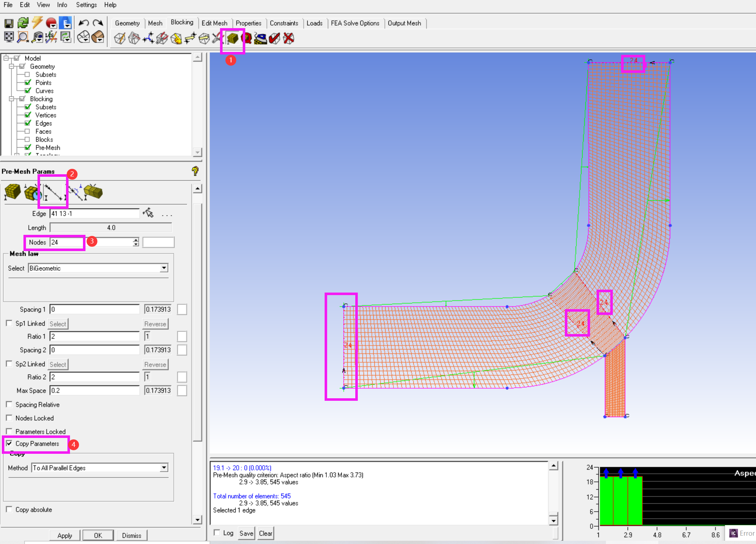
Task: Open the Settings menu
Action: coord(86,5)
